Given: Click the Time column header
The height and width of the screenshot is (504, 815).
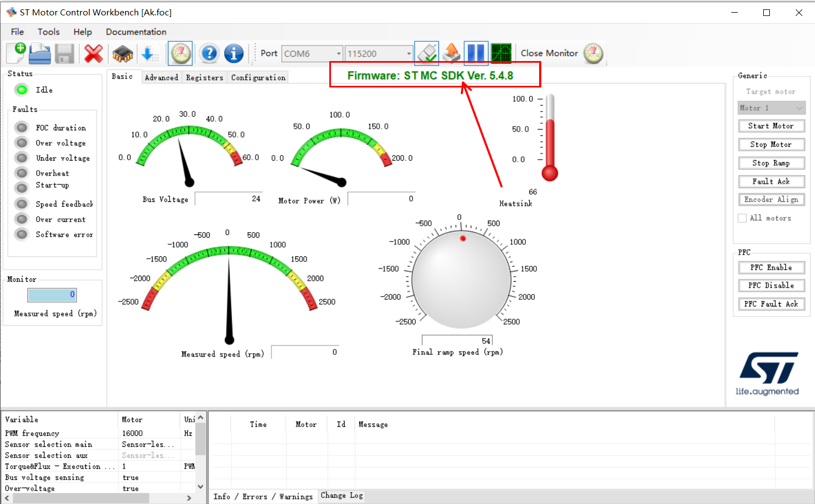Looking at the screenshot, I should tap(258, 425).
